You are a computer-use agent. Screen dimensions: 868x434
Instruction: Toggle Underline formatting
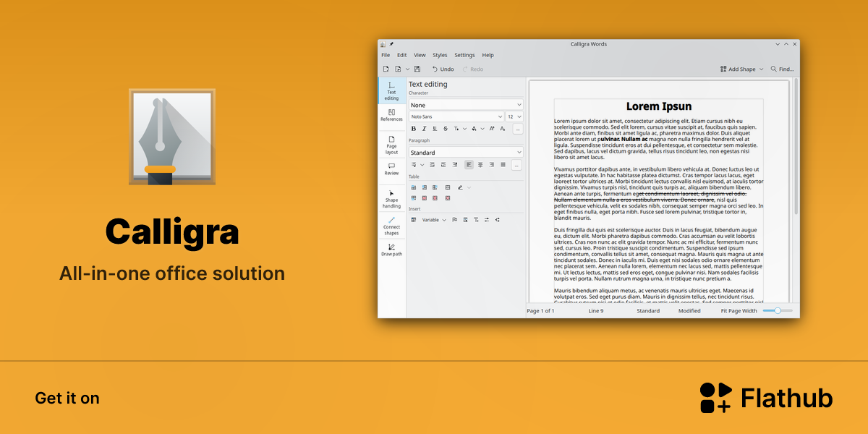pos(435,129)
